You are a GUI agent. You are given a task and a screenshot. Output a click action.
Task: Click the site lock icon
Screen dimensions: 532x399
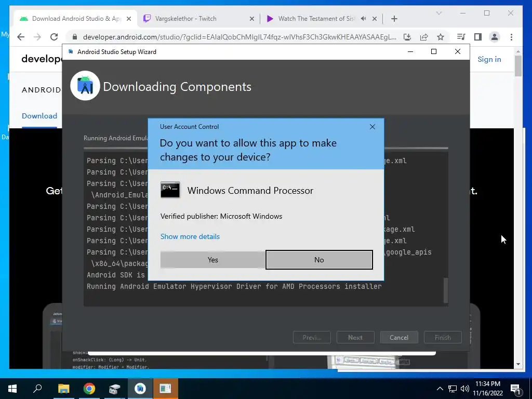[75, 37]
